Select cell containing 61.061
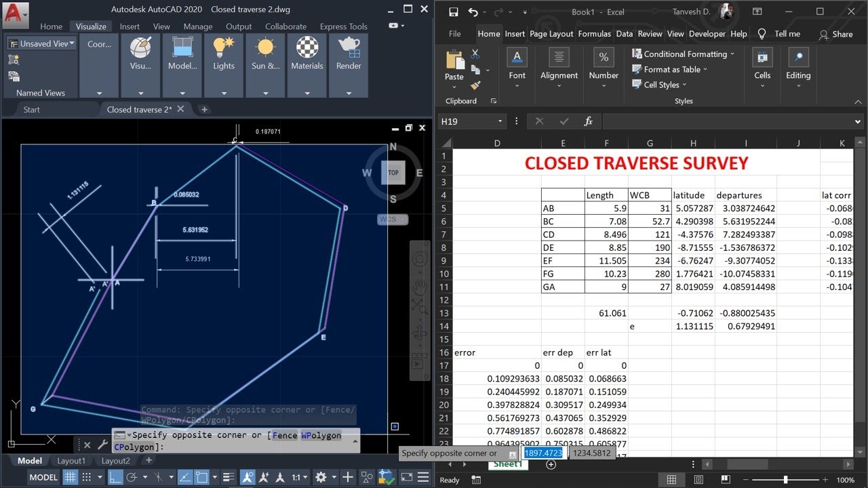 [x=606, y=313]
